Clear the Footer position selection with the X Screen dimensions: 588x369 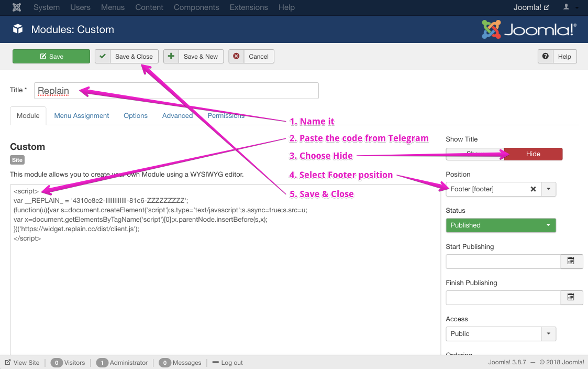click(533, 189)
